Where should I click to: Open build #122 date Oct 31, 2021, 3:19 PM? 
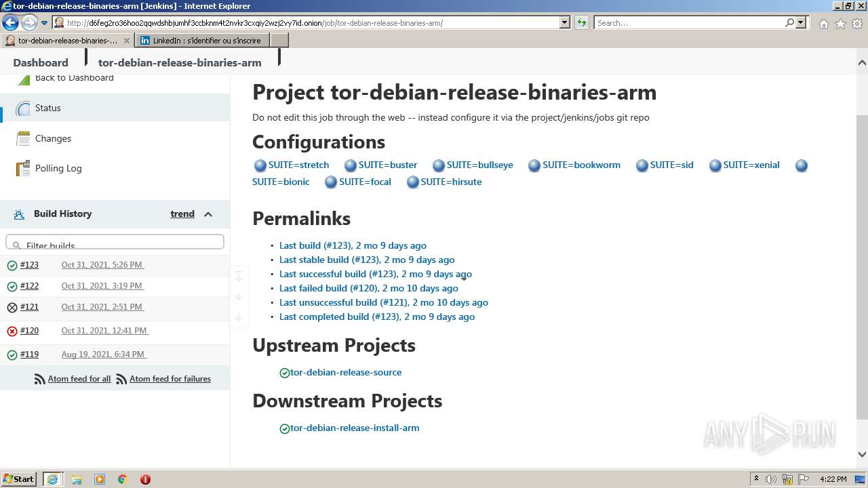[x=102, y=286]
